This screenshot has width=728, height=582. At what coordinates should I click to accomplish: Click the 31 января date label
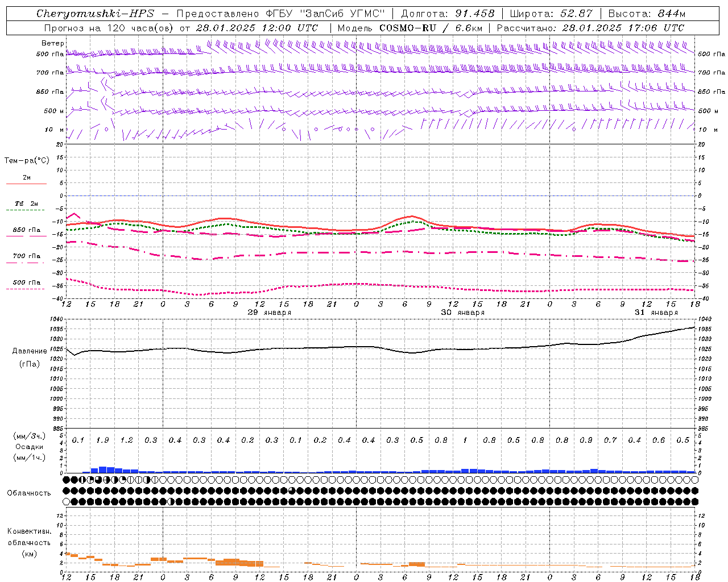[656, 313]
